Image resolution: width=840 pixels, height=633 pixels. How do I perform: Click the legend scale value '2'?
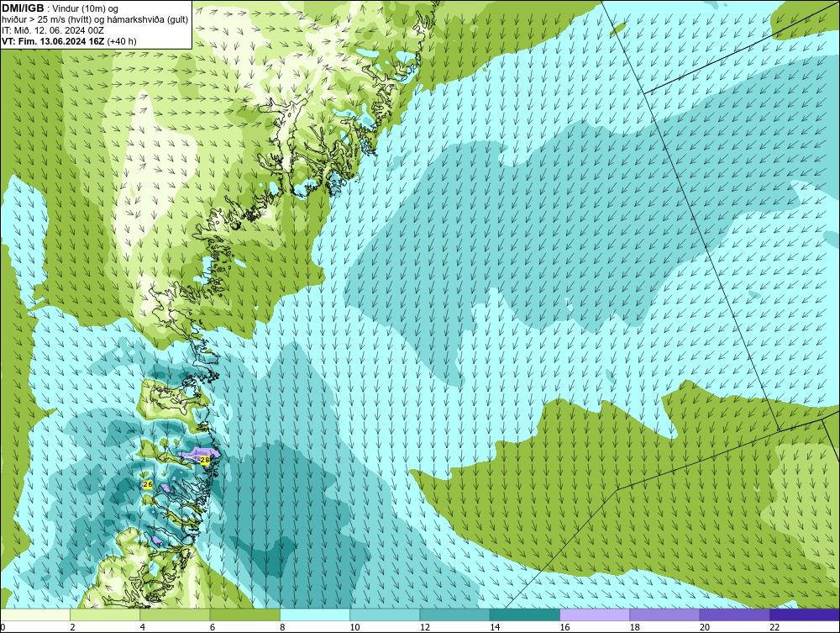[72, 627]
